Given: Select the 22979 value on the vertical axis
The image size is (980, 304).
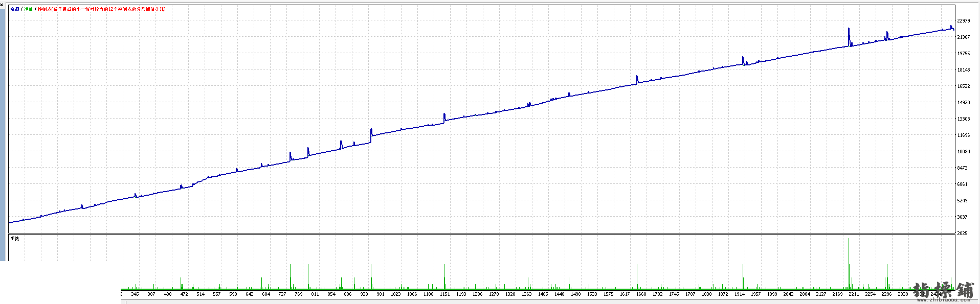Looking at the screenshot, I should click(x=964, y=21).
